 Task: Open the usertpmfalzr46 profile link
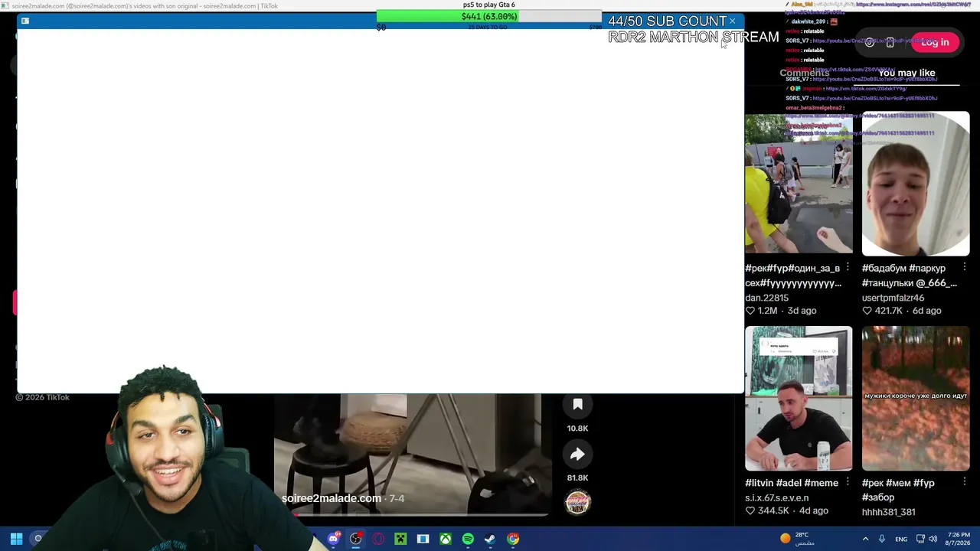893,298
